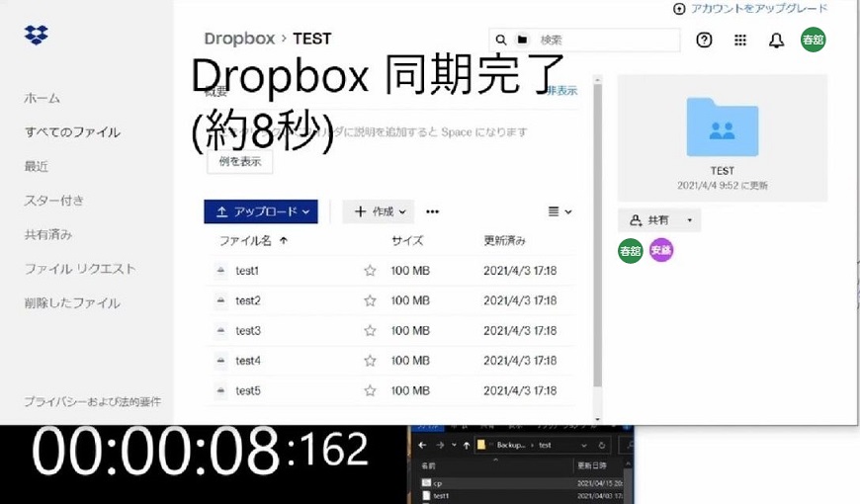Click test breadcrumb in Explorer address bar

click(x=545, y=446)
